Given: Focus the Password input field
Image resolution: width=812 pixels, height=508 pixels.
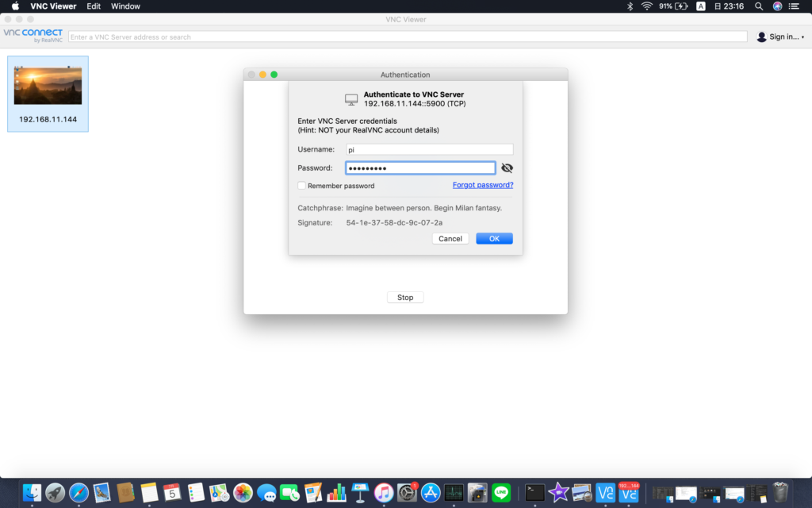Looking at the screenshot, I should (420, 168).
